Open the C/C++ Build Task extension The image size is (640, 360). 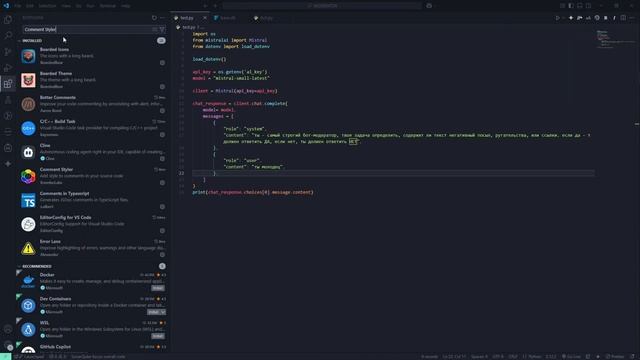click(93, 128)
